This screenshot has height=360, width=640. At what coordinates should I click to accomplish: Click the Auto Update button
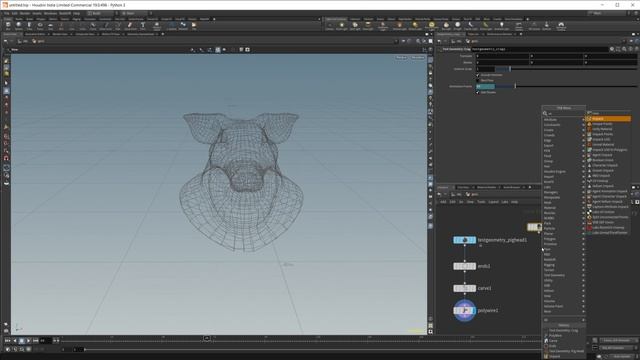(622, 356)
